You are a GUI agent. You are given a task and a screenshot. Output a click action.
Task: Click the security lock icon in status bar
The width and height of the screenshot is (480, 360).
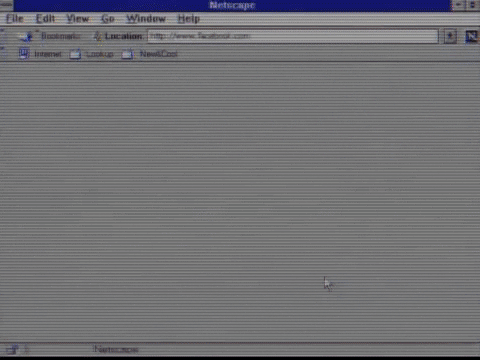12,350
